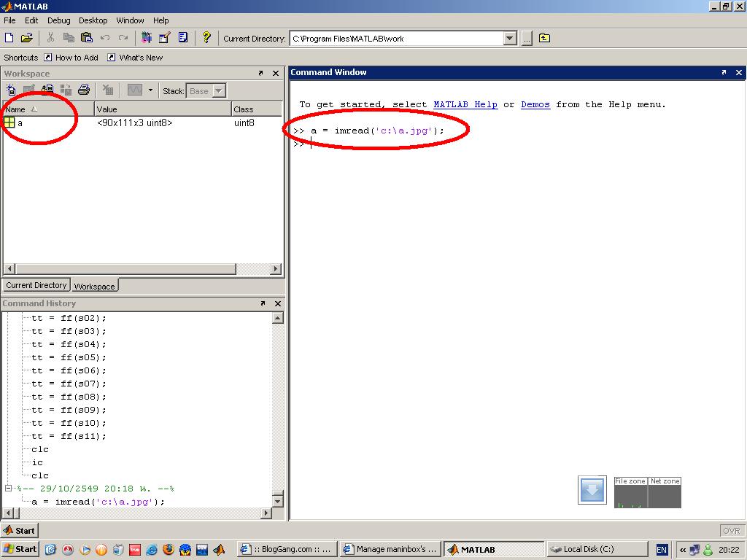Click the Undo arrow icon
The image size is (747, 560).
105,38
